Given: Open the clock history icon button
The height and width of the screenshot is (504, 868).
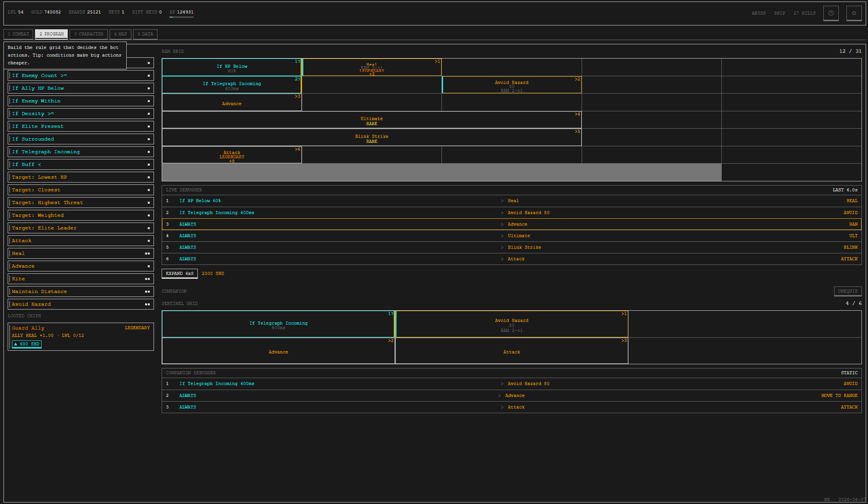Looking at the screenshot, I should (831, 13).
